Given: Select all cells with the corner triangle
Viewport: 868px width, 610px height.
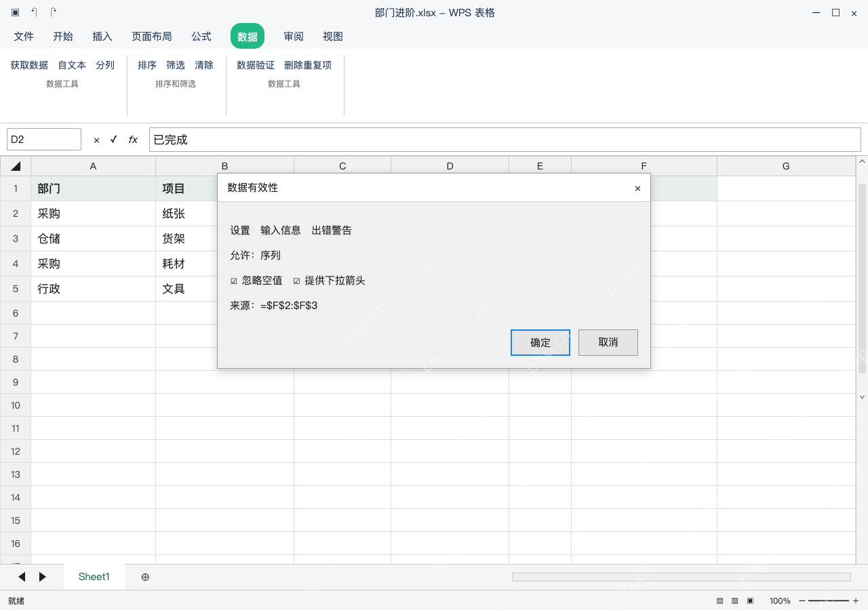Looking at the screenshot, I should [x=16, y=166].
